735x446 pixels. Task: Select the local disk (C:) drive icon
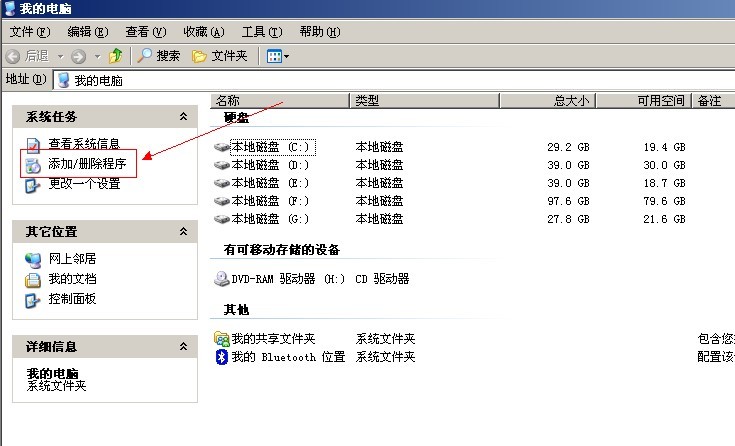(222, 147)
